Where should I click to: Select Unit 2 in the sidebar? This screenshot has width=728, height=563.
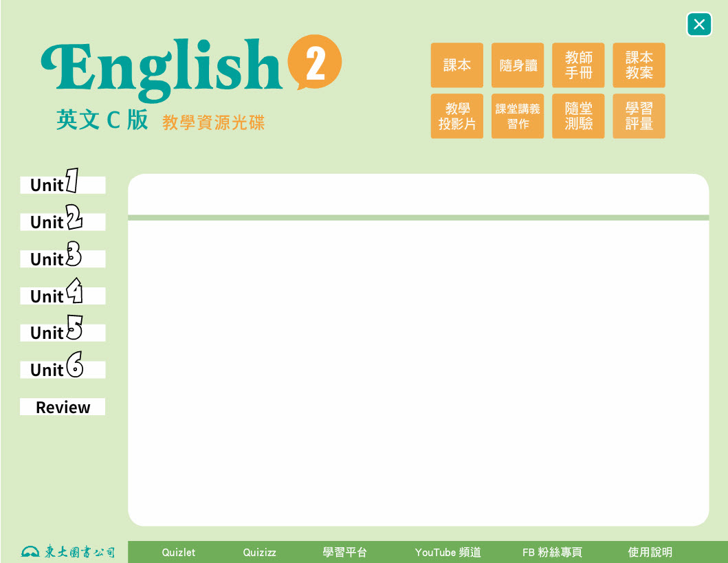click(63, 222)
